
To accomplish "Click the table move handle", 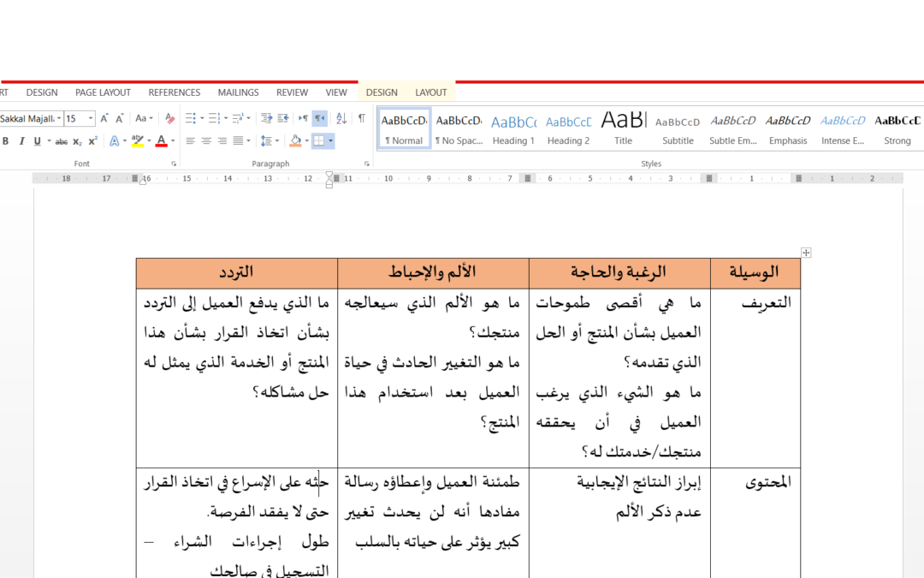I will 806,253.
